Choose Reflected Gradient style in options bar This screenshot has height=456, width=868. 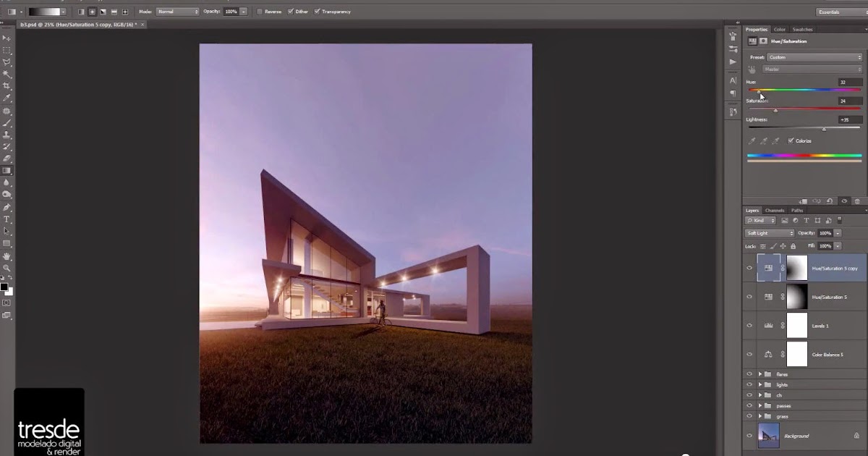[x=114, y=12]
